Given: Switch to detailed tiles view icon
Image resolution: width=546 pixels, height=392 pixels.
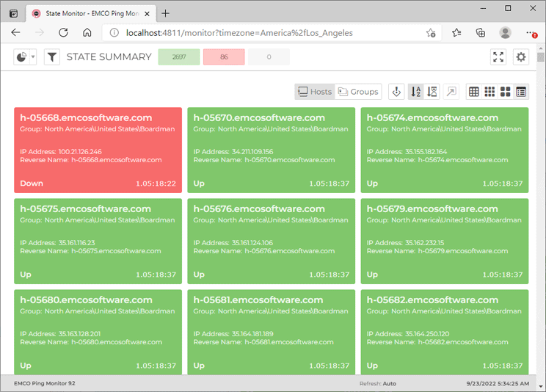Looking at the screenshot, I should (521, 92).
